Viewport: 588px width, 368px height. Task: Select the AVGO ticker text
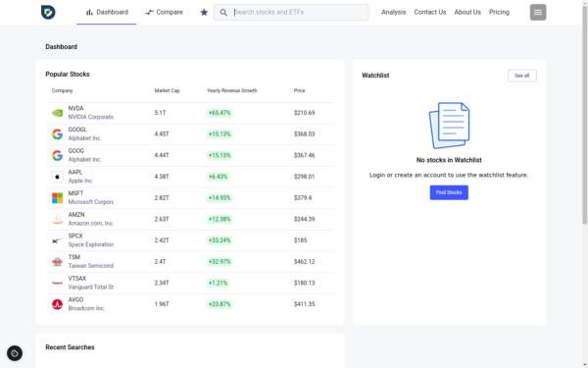coord(75,299)
